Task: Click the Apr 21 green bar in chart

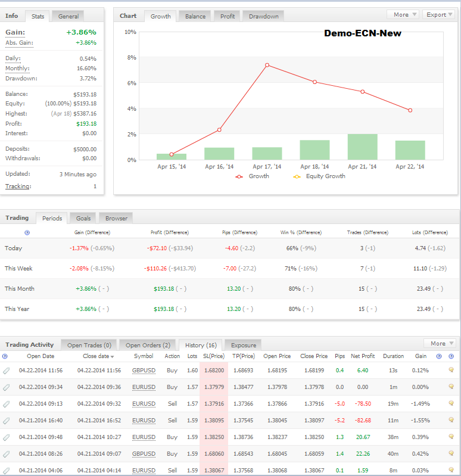Action: pos(362,147)
